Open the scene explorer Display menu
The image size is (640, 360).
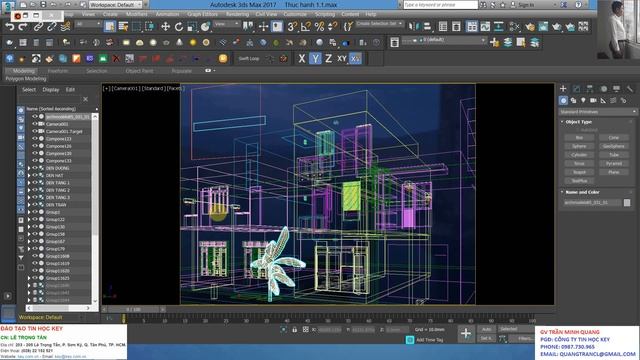pyautogui.click(x=51, y=89)
